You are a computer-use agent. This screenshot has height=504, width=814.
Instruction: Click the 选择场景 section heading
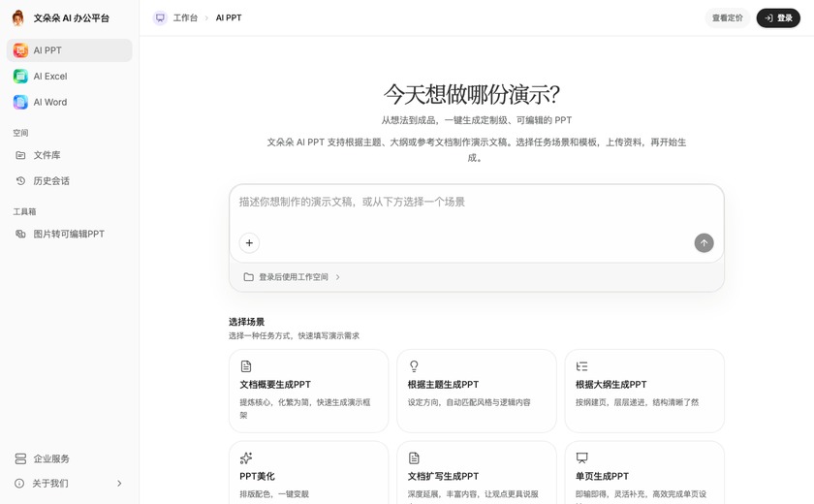click(246, 322)
